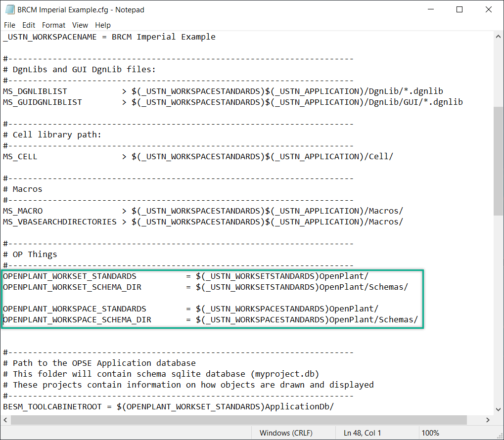504x440 pixels.
Task: Click '# DgnLibs and GUI DgnLib files:' comment
Action: 80,69
